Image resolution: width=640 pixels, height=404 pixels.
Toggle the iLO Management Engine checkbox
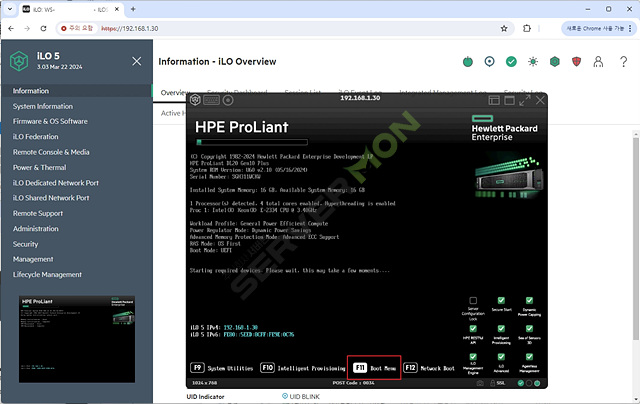pos(473,357)
